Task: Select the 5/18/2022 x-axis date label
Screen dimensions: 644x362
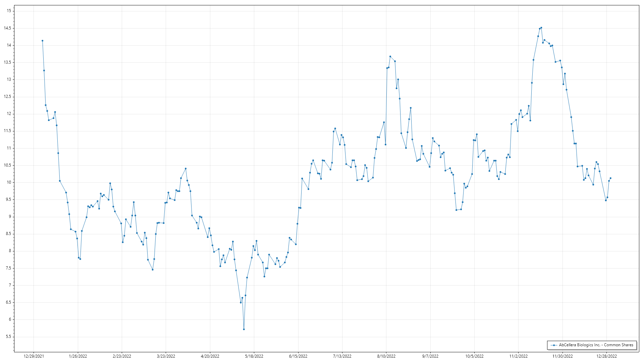Action: pos(254,356)
